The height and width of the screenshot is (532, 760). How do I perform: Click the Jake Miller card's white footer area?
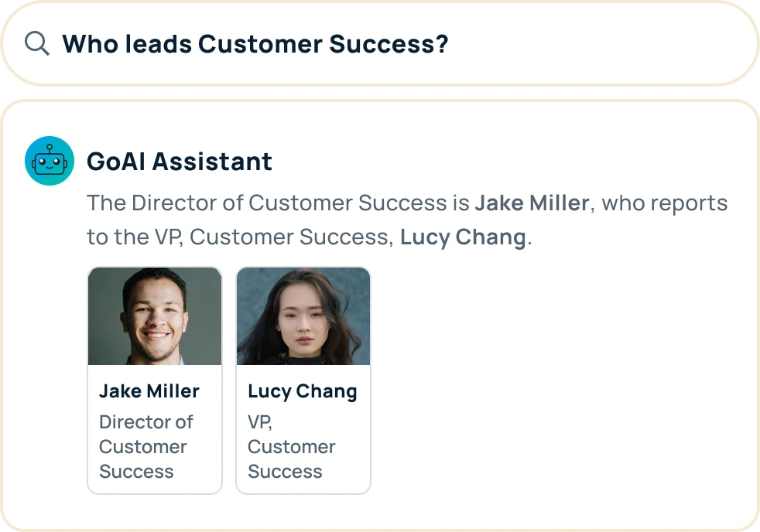pos(155,429)
